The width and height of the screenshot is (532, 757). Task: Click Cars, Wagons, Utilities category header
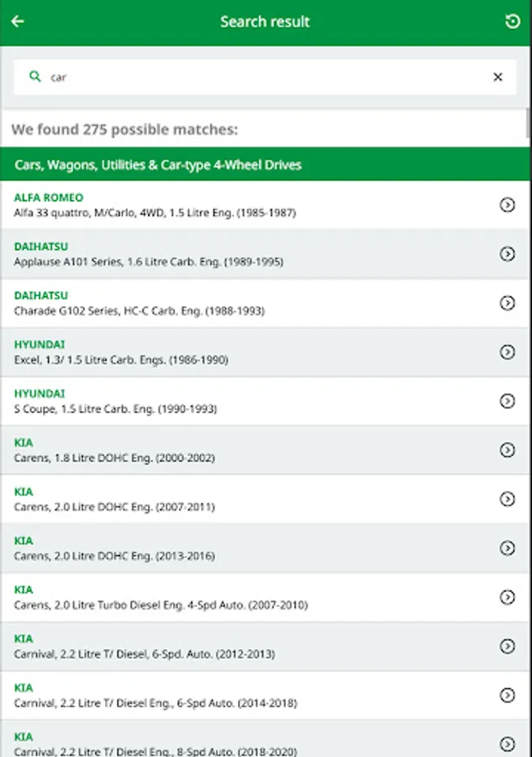[x=265, y=165]
